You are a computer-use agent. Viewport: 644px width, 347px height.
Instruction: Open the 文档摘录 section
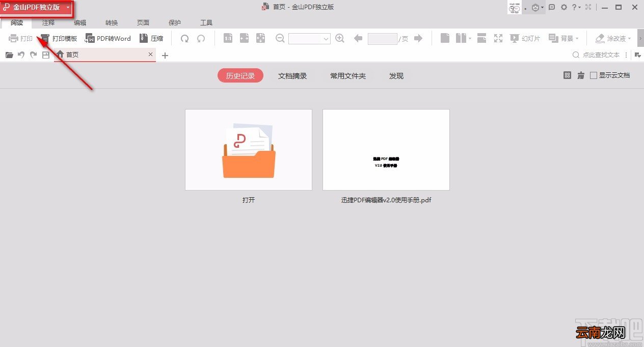(x=292, y=76)
